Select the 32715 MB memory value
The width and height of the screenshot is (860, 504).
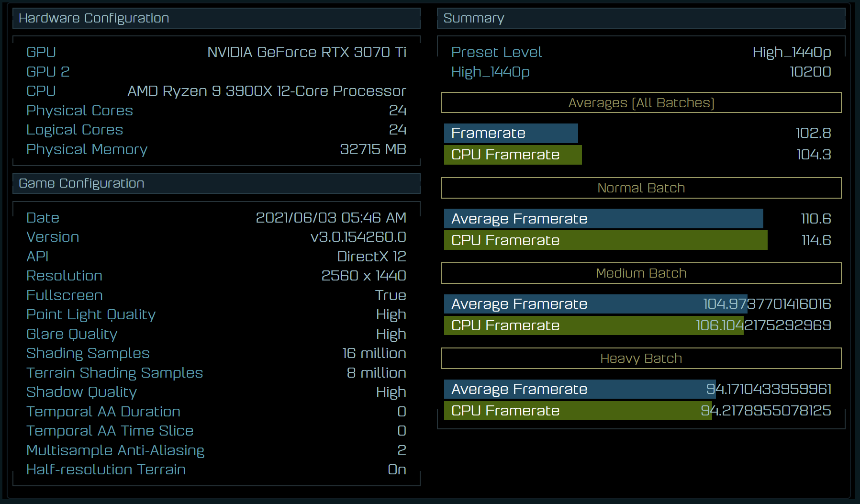click(x=373, y=149)
